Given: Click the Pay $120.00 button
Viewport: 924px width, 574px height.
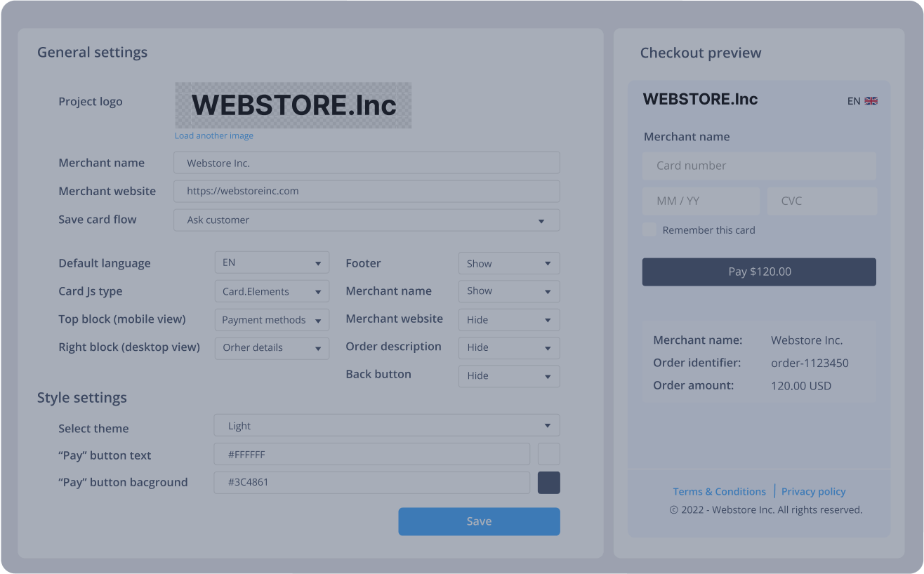Looking at the screenshot, I should point(758,272).
